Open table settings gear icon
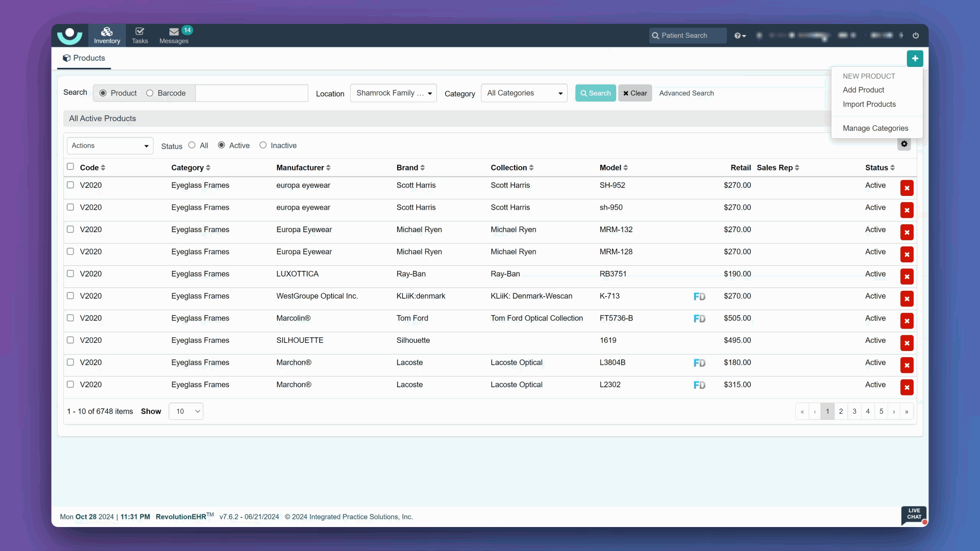980x551 pixels. coord(904,144)
